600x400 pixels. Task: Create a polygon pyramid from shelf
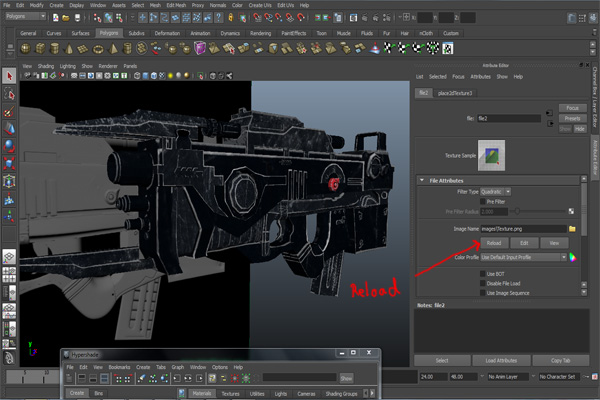(x=112, y=49)
